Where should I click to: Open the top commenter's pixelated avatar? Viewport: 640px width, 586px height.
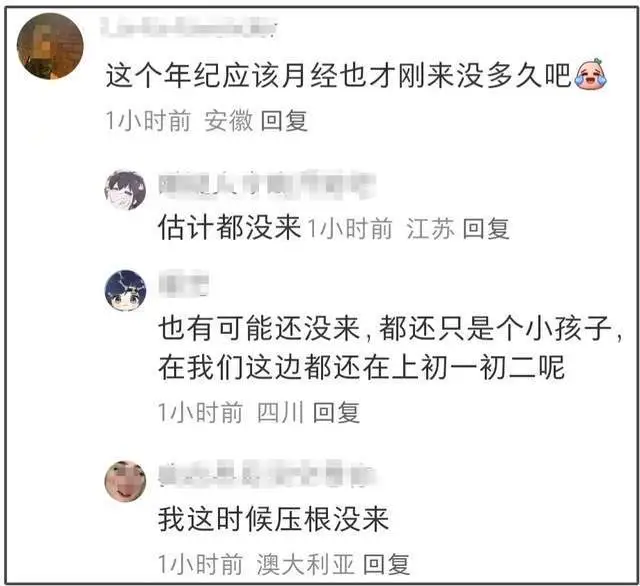[50, 46]
